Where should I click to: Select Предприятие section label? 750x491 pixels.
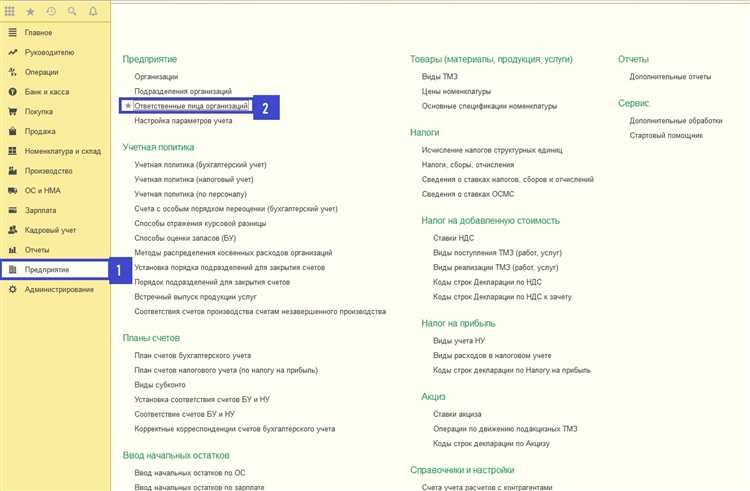coord(47,270)
